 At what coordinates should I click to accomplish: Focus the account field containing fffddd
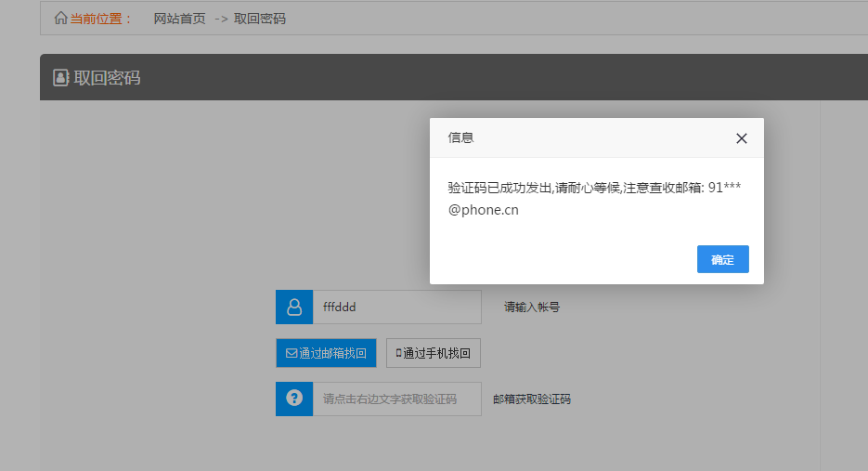[396, 307]
